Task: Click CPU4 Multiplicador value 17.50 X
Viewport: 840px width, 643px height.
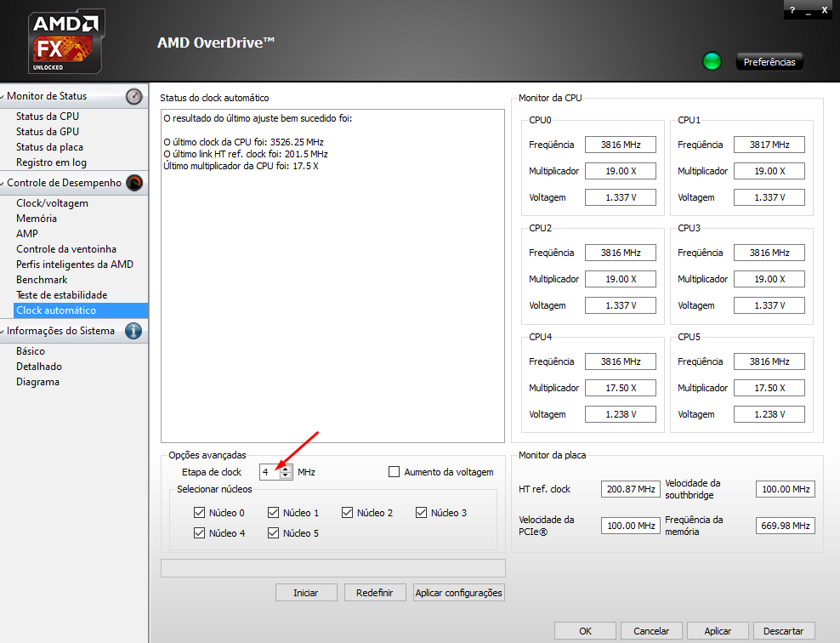Action: point(621,388)
